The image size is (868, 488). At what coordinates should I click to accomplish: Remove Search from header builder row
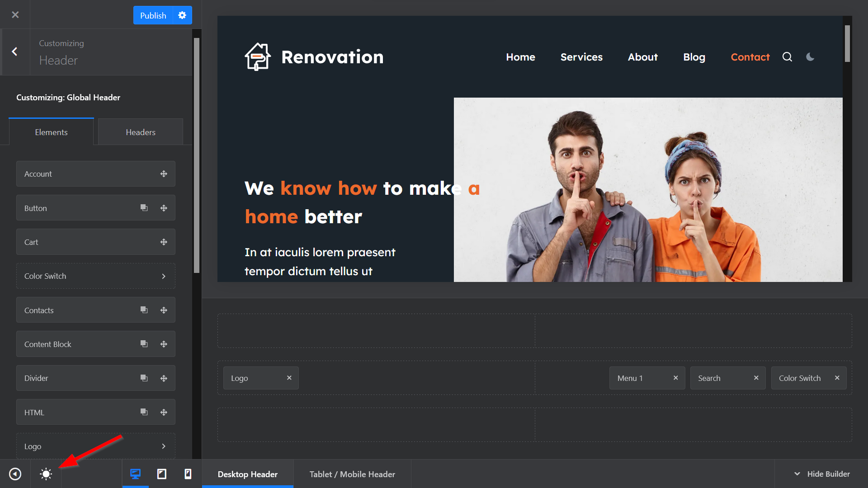point(756,378)
